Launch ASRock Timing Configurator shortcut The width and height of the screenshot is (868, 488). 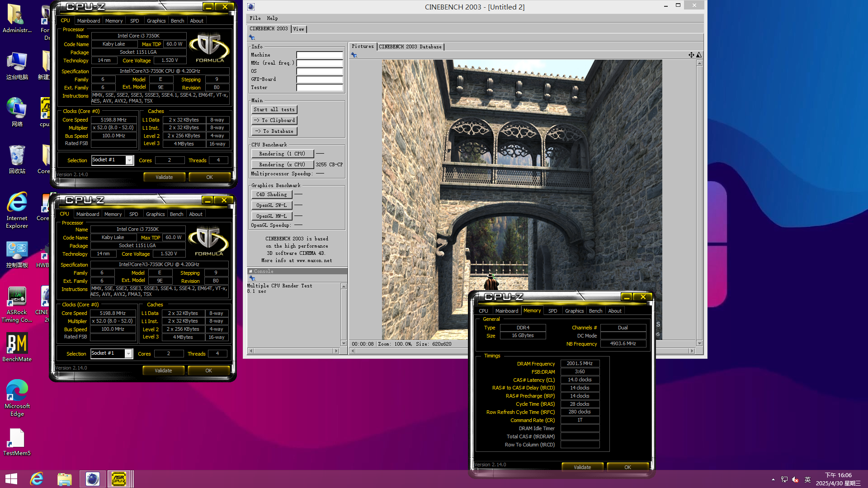click(17, 304)
